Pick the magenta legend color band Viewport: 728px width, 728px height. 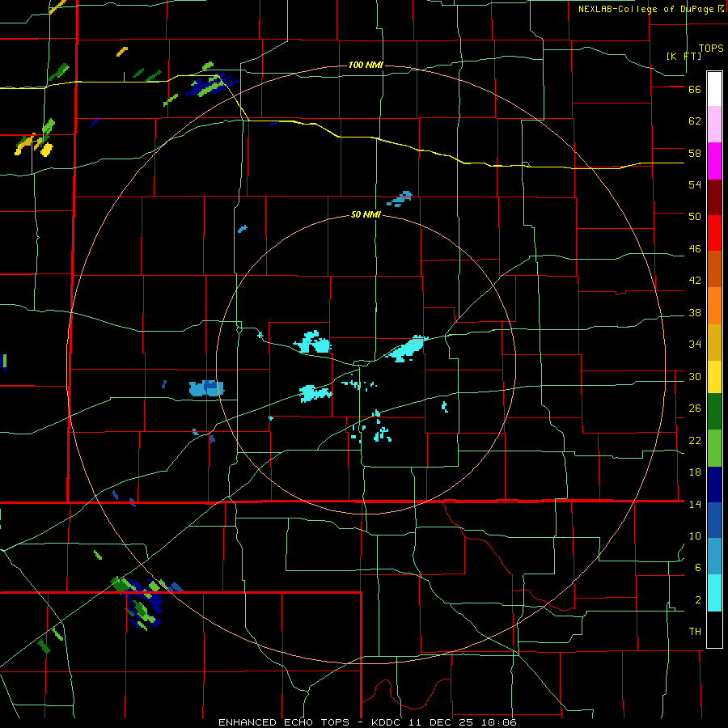(x=714, y=161)
